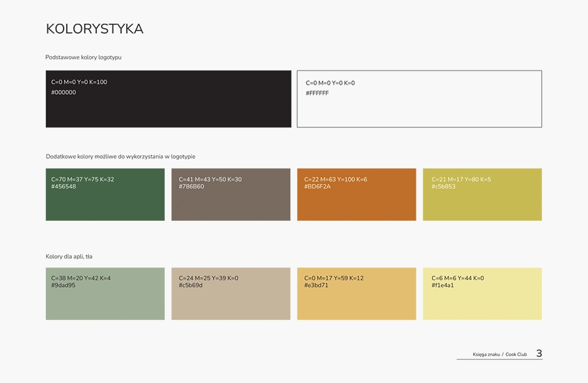Viewport: 588px width, 383px height.
Task: Click the 'C=22 M=63 Y=100 K=6' text
Action: click(335, 180)
